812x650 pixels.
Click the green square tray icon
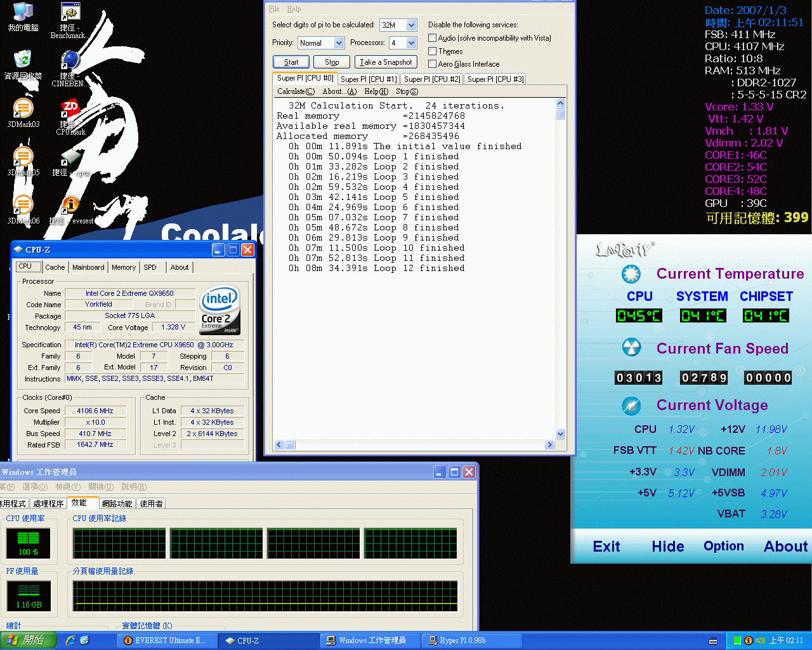737,640
